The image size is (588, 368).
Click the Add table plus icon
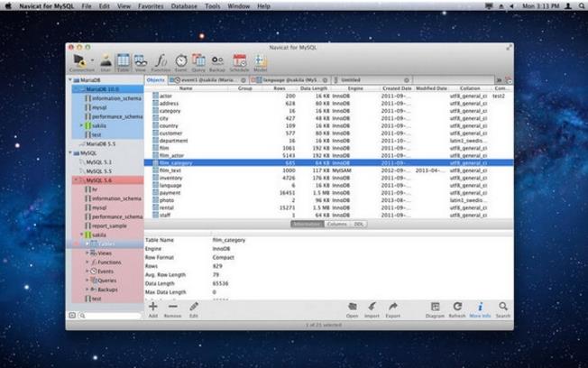(x=153, y=307)
